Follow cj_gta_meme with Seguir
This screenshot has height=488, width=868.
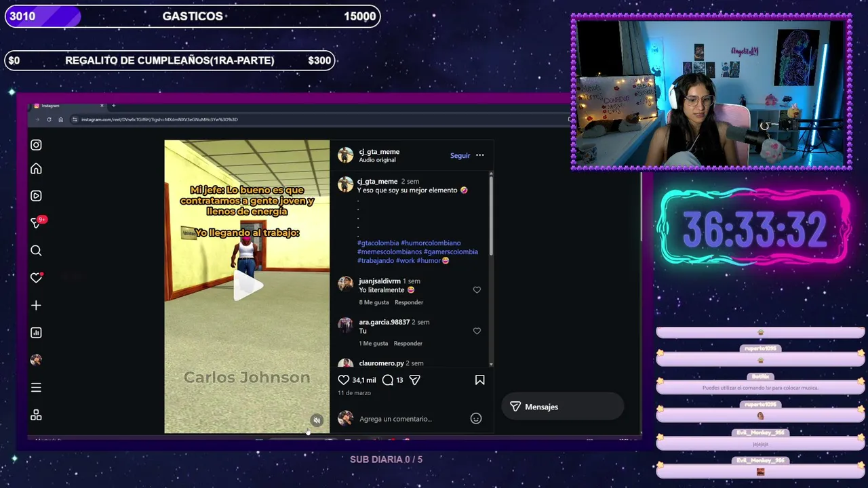460,155
